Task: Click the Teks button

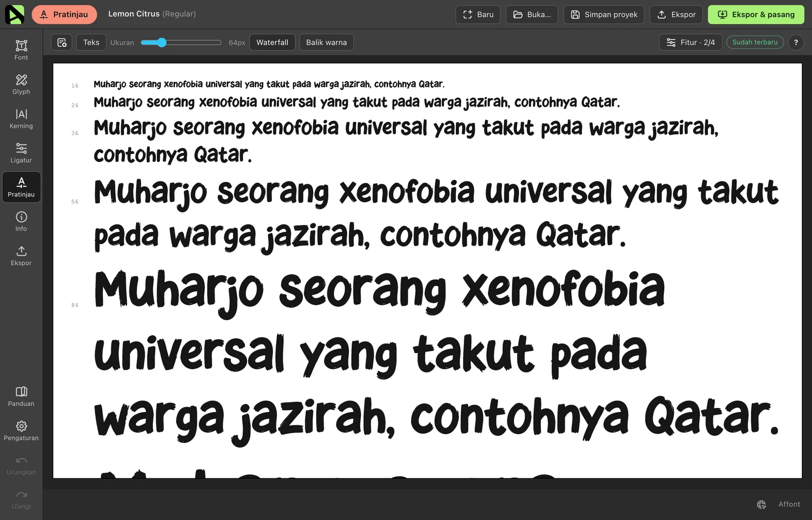Action: [91, 43]
